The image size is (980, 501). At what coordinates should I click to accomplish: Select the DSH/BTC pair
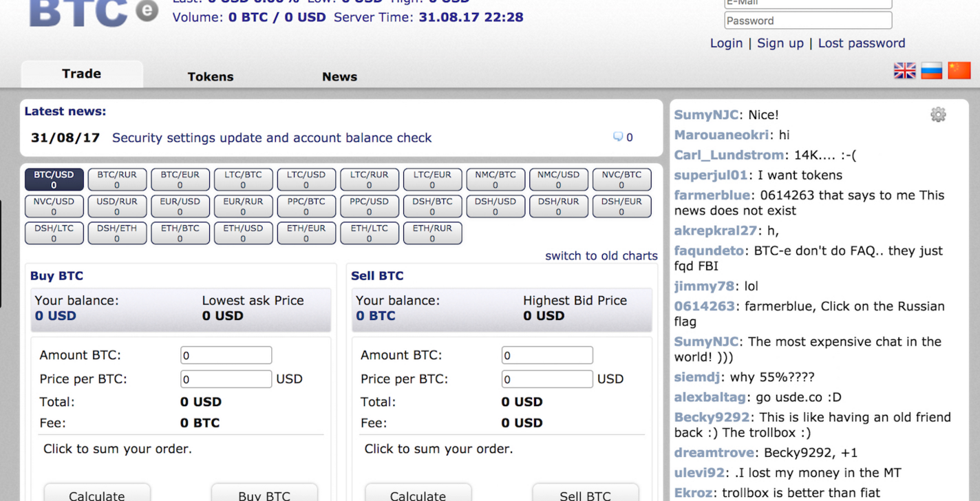[433, 206]
